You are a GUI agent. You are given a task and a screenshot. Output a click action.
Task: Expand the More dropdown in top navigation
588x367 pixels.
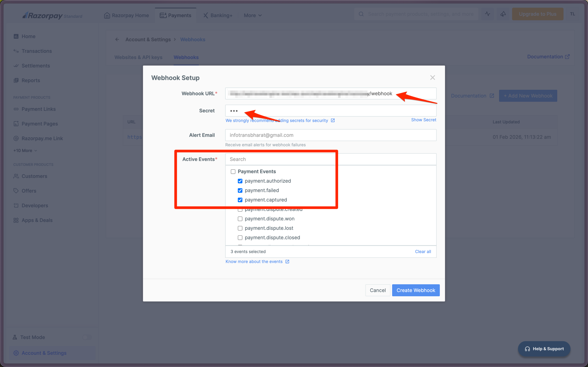(253, 15)
